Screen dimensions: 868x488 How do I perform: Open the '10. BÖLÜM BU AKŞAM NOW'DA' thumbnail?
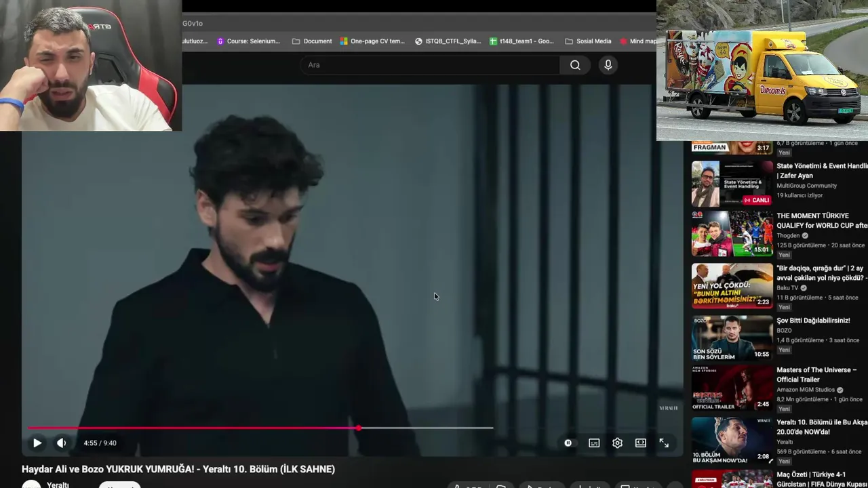(732, 441)
